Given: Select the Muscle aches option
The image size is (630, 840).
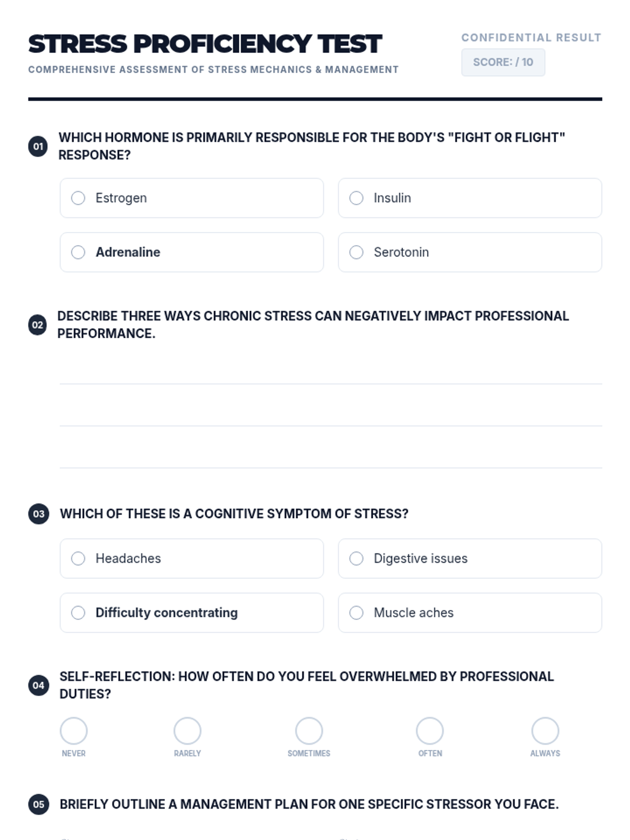Looking at the screenshot, I should point(356,613).
